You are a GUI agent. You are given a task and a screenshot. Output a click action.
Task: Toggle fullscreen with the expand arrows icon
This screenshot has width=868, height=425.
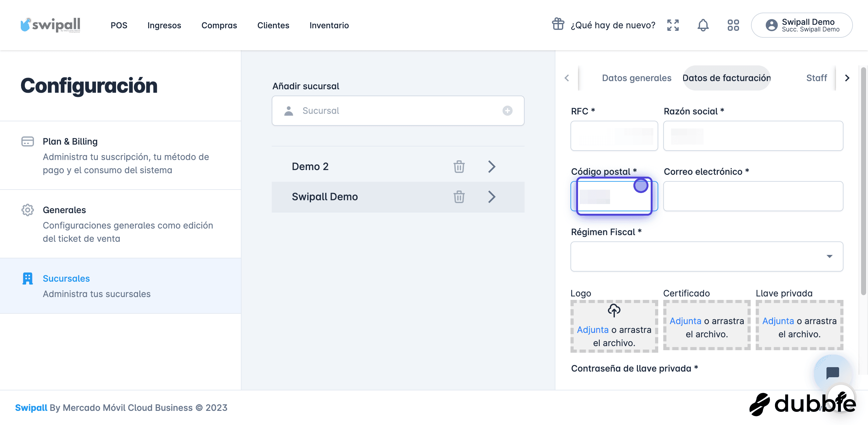click(x=673, y=25)
